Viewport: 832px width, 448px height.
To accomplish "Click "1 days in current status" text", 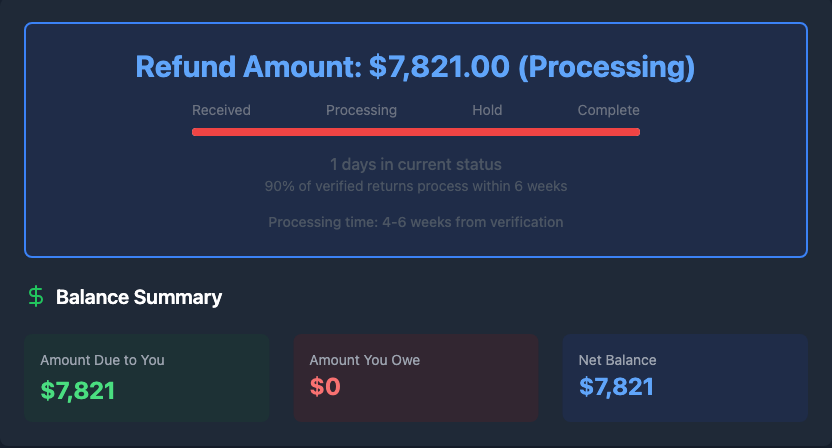I will tap(416, 164).
